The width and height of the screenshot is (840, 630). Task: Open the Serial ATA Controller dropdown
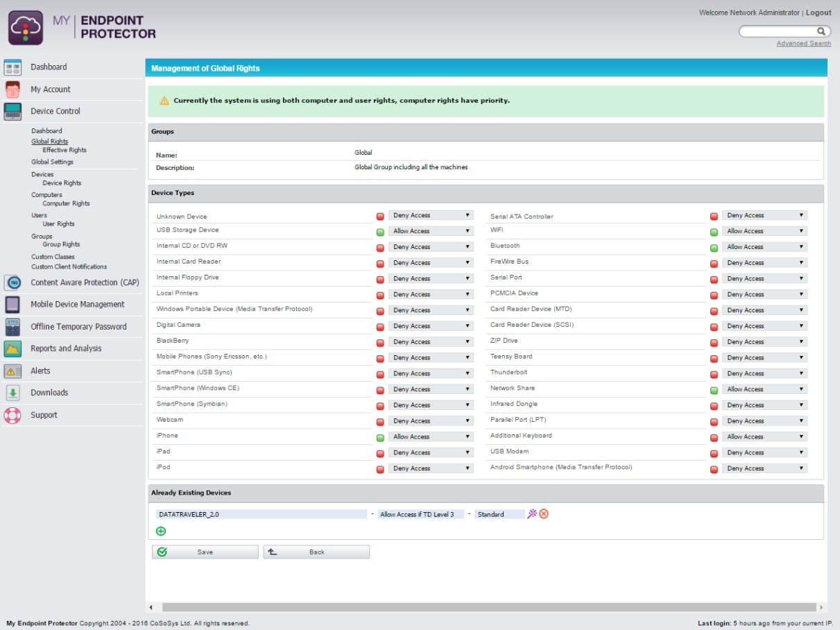click(764, 215)
